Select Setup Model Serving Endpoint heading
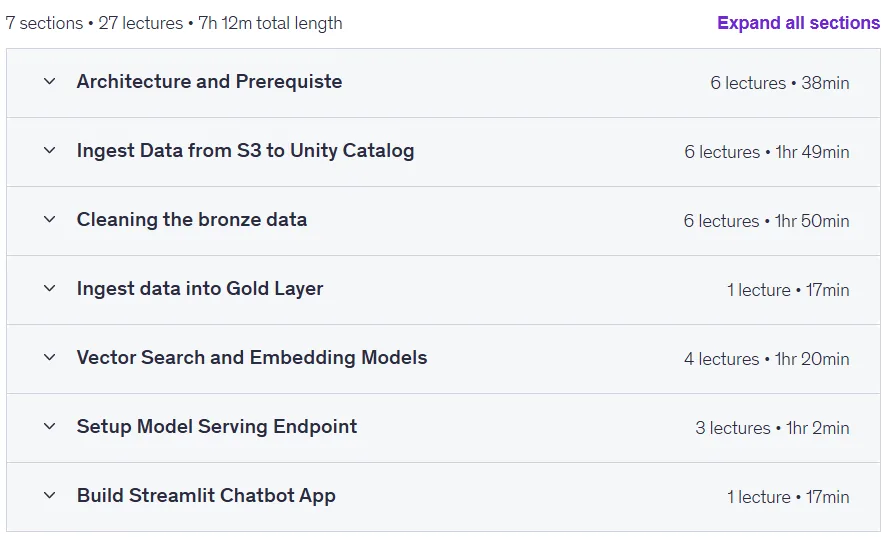 pyautogui.click(x=217, y=427)
